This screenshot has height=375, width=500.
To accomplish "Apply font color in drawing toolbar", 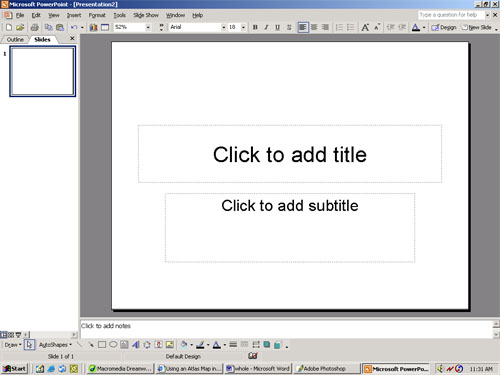I will [217, 345].
